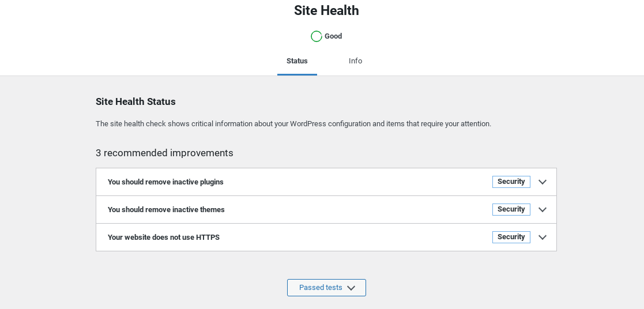Click Security badge on inactive plugins row
This screenshot has height=309, width=644.
click(x=511, y=182)
